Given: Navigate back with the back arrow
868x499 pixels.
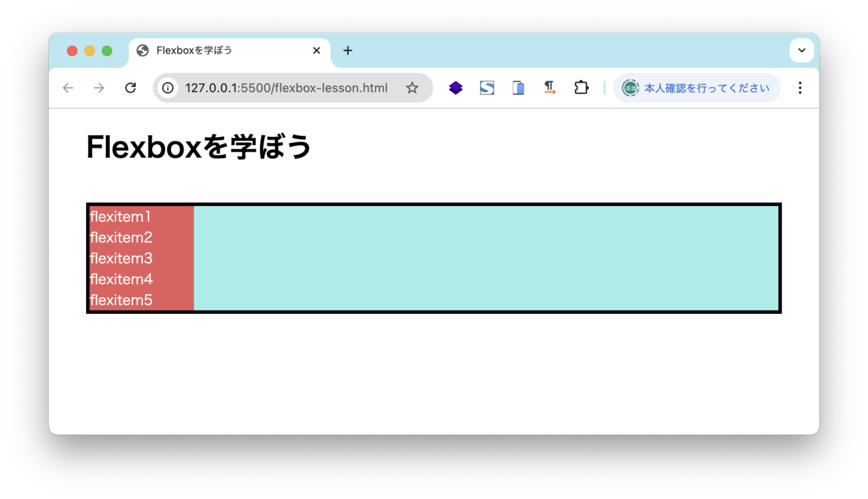Looking at the screenshot, I should tap(67, 87).
